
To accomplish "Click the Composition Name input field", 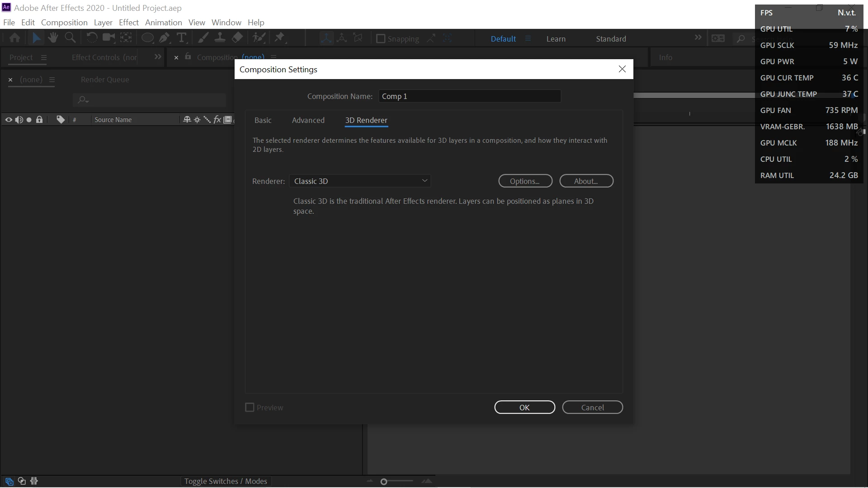I will 469,96.
